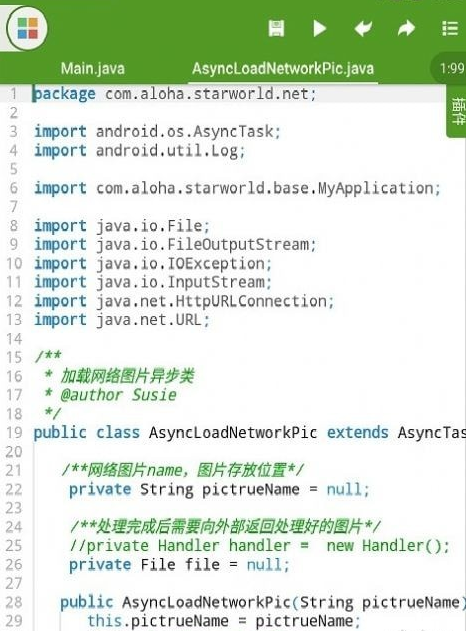Save the file with floppy disk icon
466x631 pixels.
(276, 29)
